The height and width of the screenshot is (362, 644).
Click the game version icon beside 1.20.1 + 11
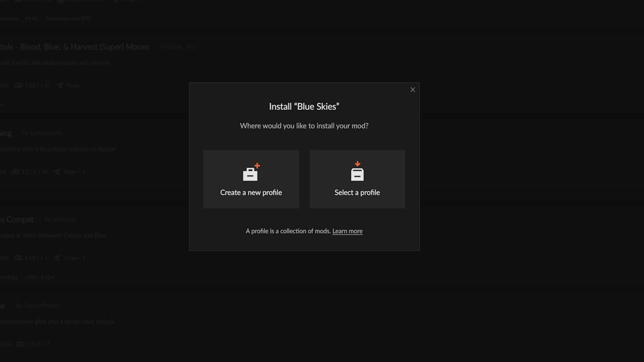pyautogui.click(x=18, y=86)
